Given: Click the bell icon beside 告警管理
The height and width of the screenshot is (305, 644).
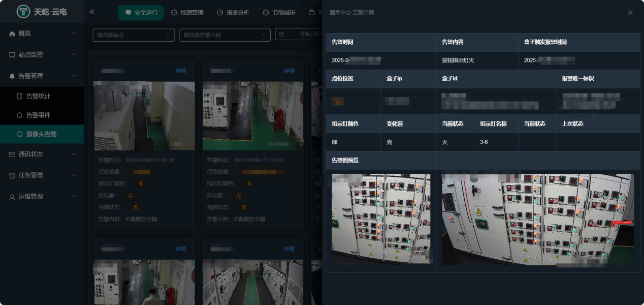Looking at the screenshot, I should (x=12, y=76).
